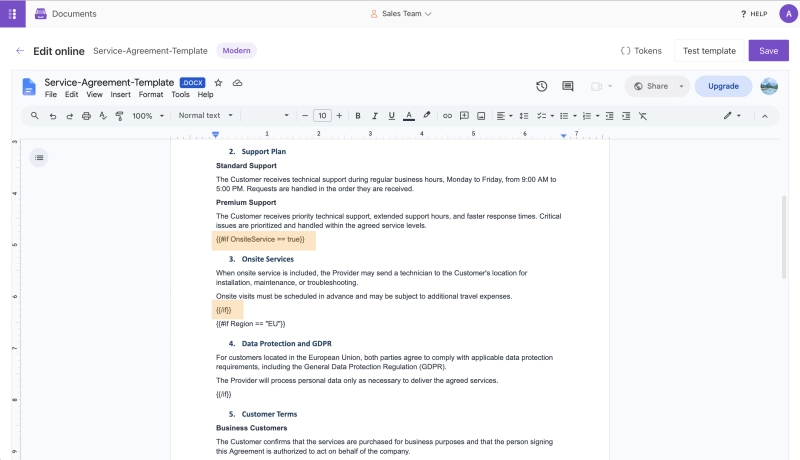Image resolution: width=800 pixels, height=460 pixels.
Task: Go back with the left arrow
Action: click(x=20, y=50)
